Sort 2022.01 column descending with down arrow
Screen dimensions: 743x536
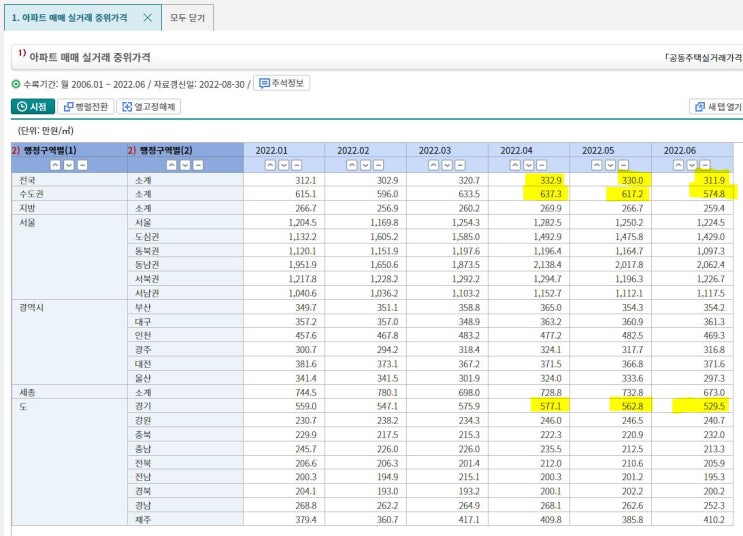point(283,165)
